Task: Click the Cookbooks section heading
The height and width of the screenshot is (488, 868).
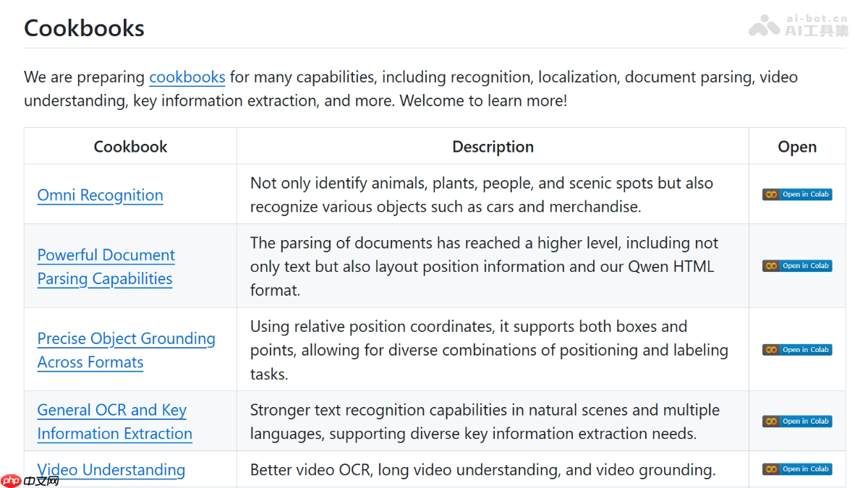Action: click(x=84, y=28)
